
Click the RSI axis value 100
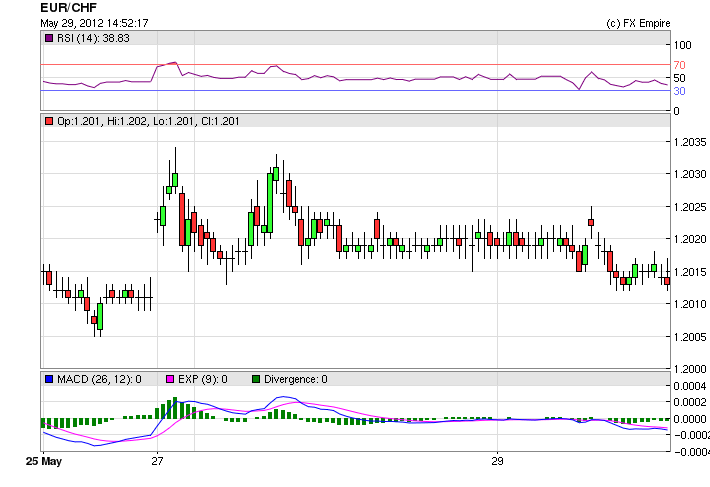click(x=682, y=45)
